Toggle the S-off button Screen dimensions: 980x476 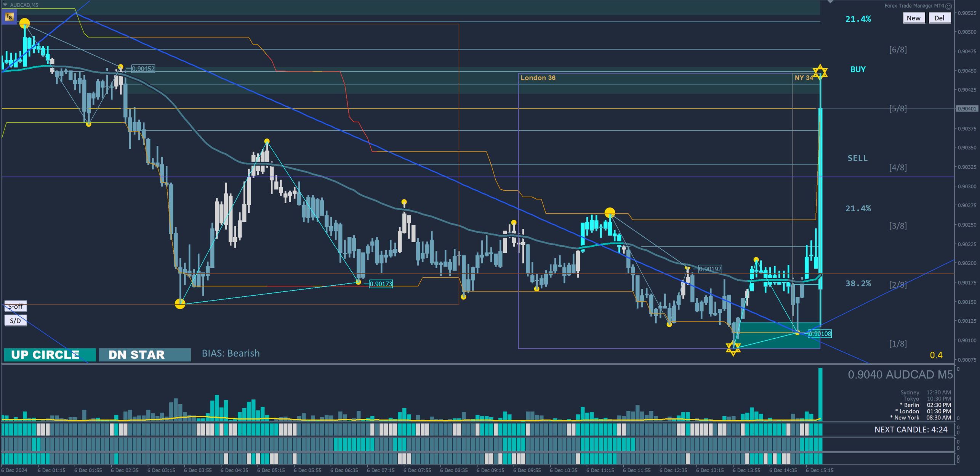pos(16,306)
